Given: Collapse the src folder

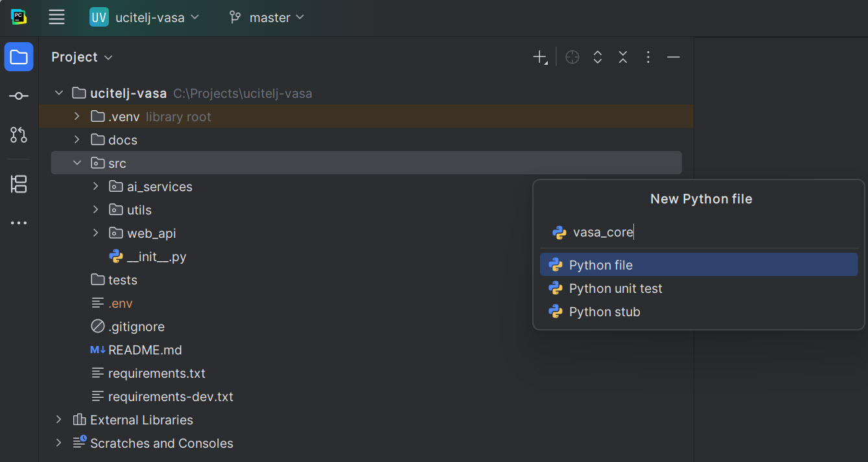Looking at the screenshot, I should coord(77,163).
